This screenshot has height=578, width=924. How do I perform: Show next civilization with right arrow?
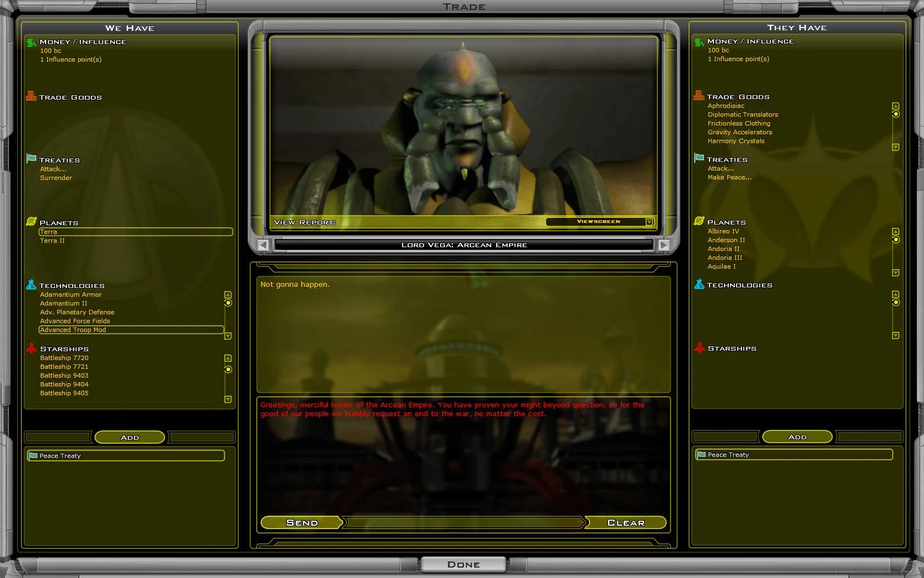pos(664,245)
